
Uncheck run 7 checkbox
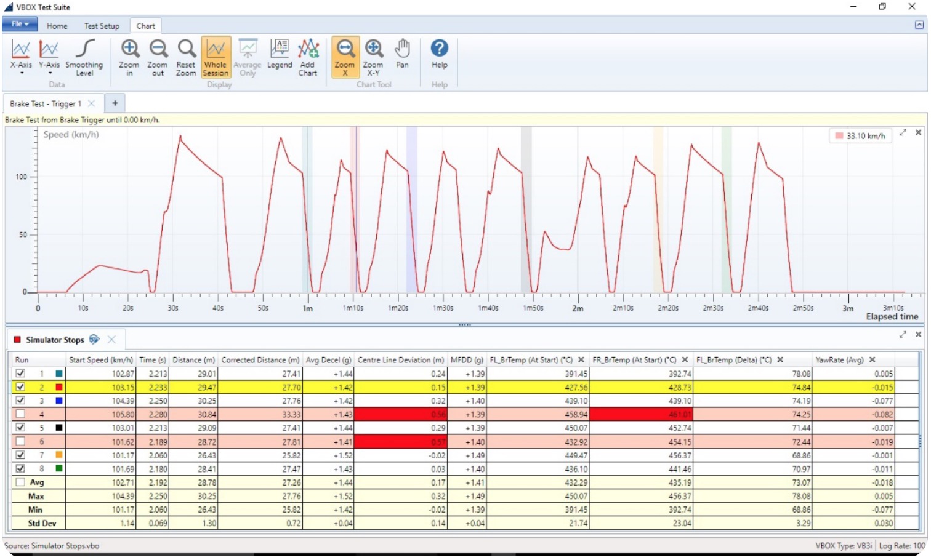coord(20,455)
